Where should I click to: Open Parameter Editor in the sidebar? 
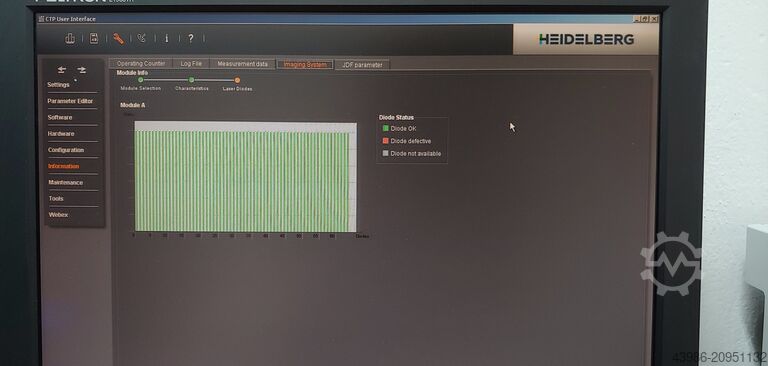pyautogui.click(x=70, y=101)
